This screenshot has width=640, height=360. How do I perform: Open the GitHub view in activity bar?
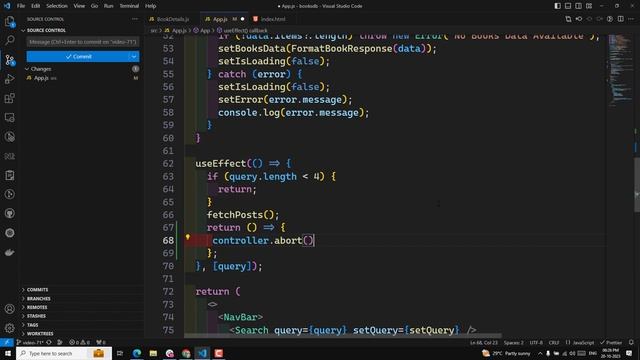(x=9, y=213)
